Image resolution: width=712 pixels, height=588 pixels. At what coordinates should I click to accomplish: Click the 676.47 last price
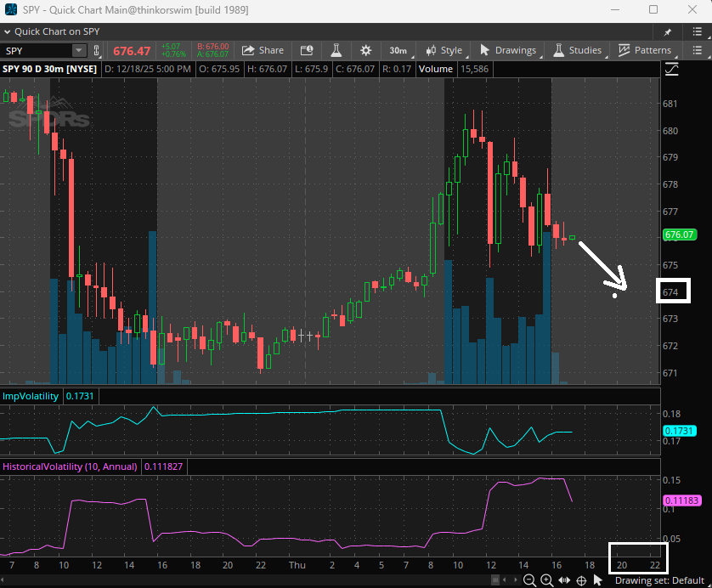point(132,51)
